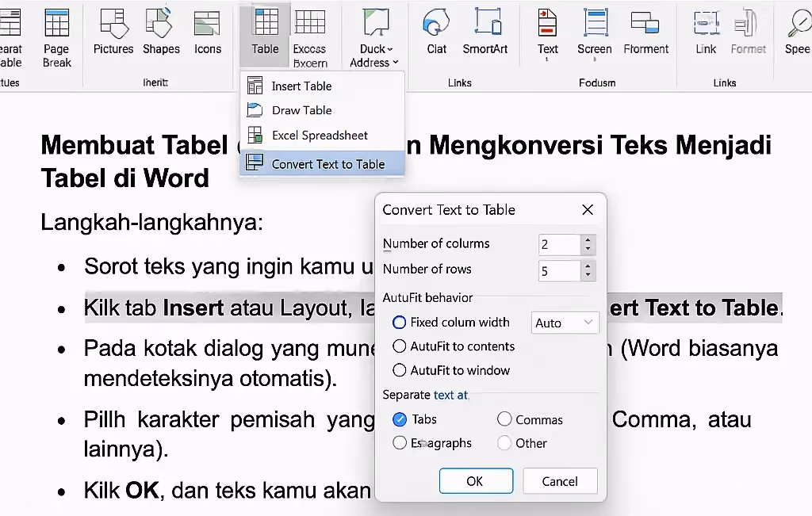Click the Number of rows field
Screen dimensions: 812x516
pos(559,270)
